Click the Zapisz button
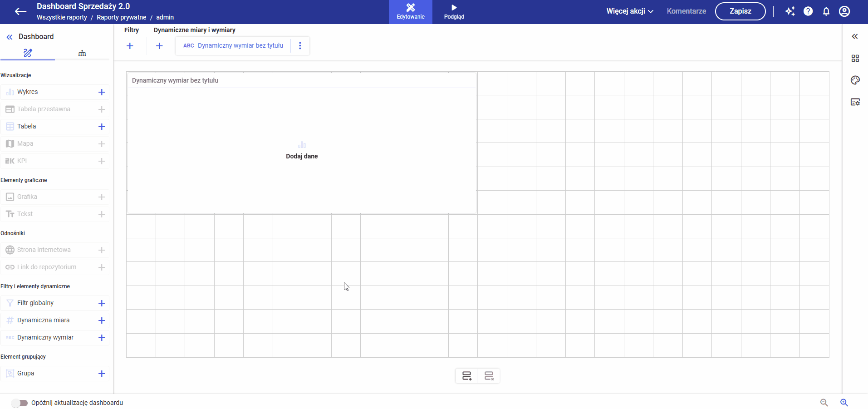This screenshot has height=409, width=868. coord(740,11)
